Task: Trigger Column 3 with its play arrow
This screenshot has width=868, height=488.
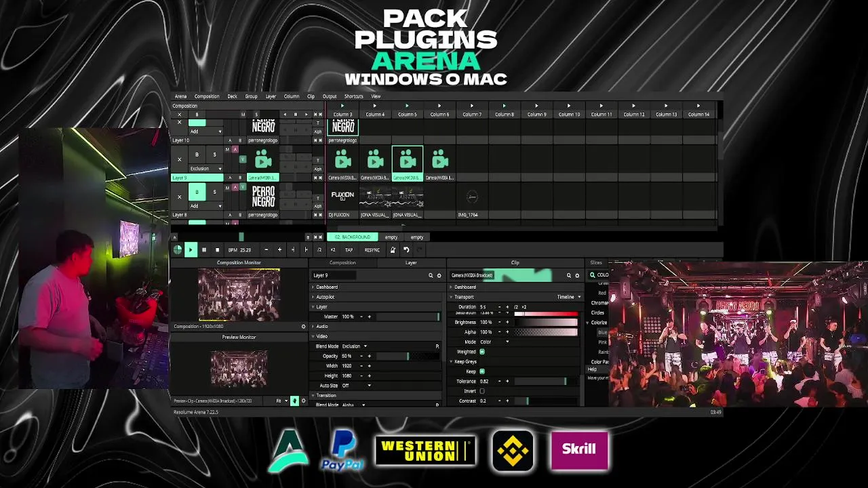Action: click(342, 106)
